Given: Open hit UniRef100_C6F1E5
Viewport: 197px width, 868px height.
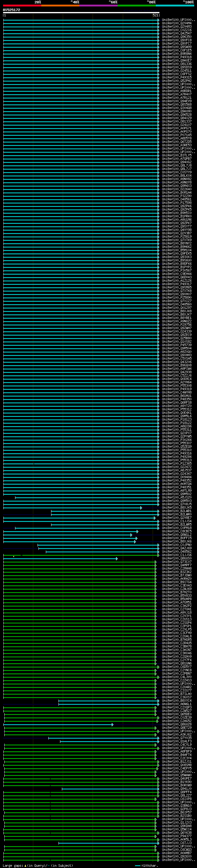Looking at the screenshot, I should tap(176, 50).
